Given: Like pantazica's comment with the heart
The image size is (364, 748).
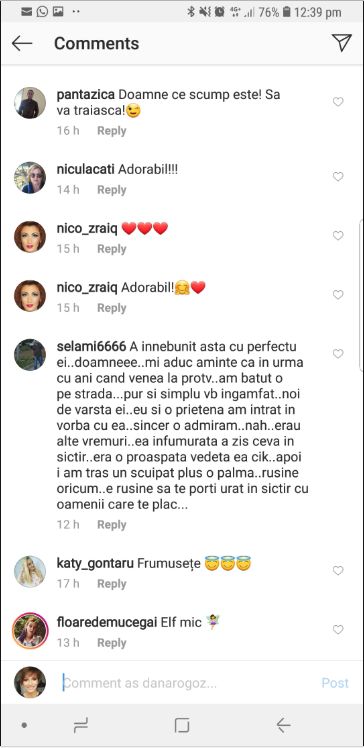Looking at the screenshot, I should coord(338,102).
